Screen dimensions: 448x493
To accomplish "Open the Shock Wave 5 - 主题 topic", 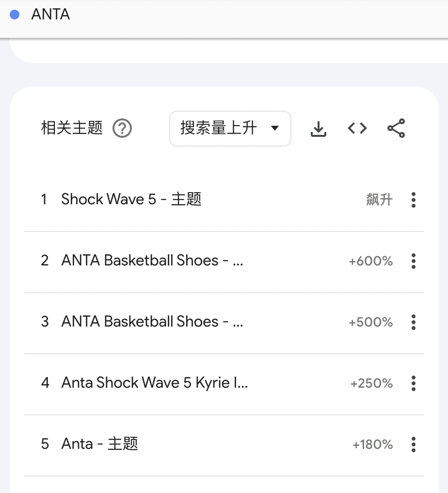I will coord(131,199).
